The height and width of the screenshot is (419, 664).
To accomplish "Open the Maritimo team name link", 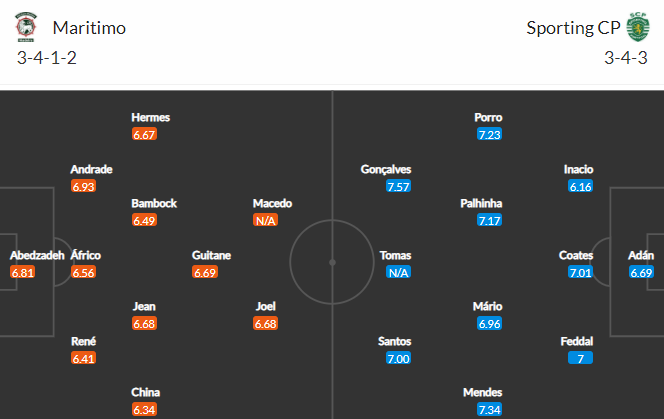I will (89, 28).
